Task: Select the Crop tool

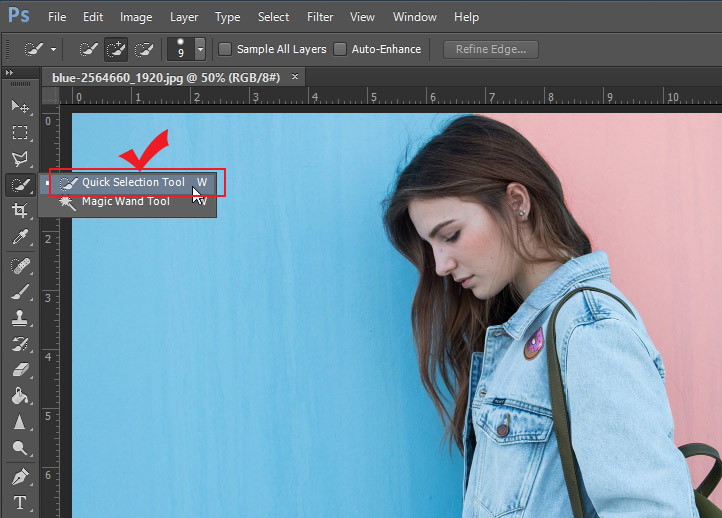Action: click(20, 211)
